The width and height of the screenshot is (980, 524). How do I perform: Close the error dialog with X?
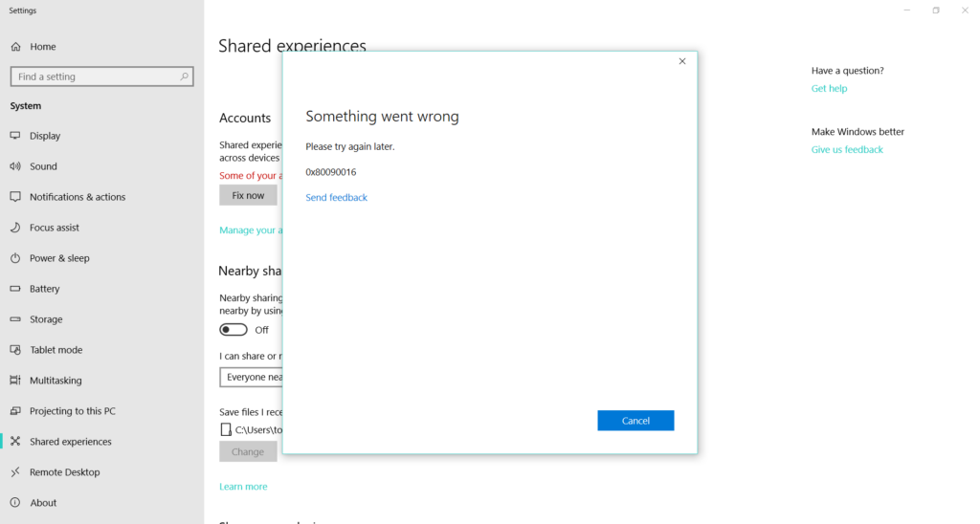[x=682, y=61]
